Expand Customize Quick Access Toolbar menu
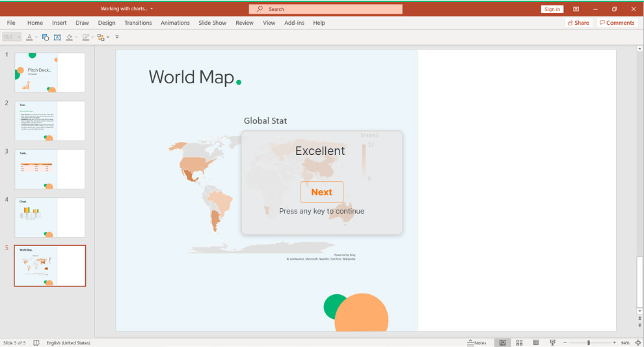 pyautogui.click(x=117, y=37)
